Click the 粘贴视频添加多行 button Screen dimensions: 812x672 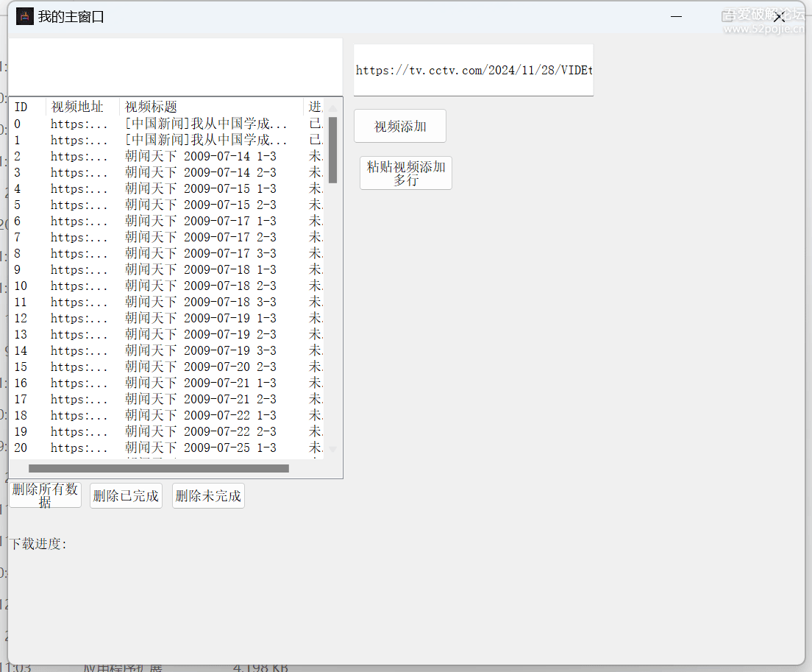(x=405, y=173)
